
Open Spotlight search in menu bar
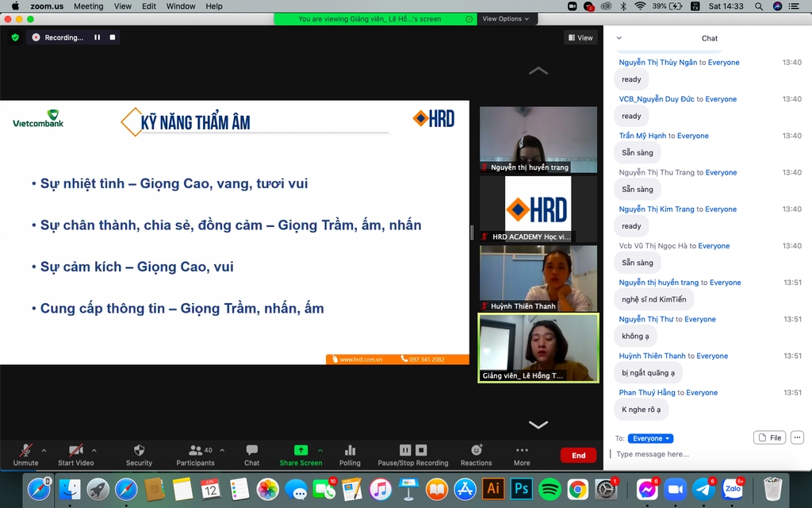pyautogui.click(x=759, y=6)
